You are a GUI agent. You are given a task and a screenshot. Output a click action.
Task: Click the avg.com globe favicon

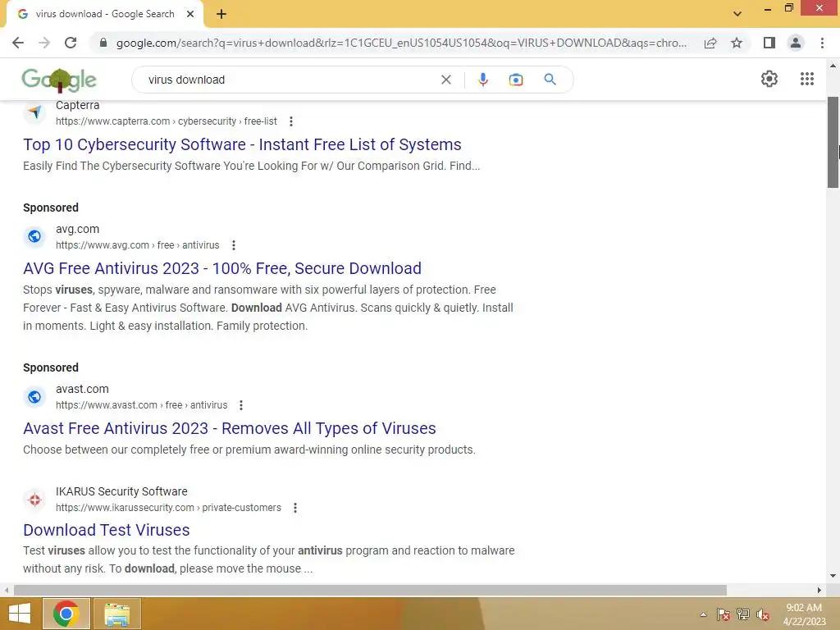(x=34, y=236)
